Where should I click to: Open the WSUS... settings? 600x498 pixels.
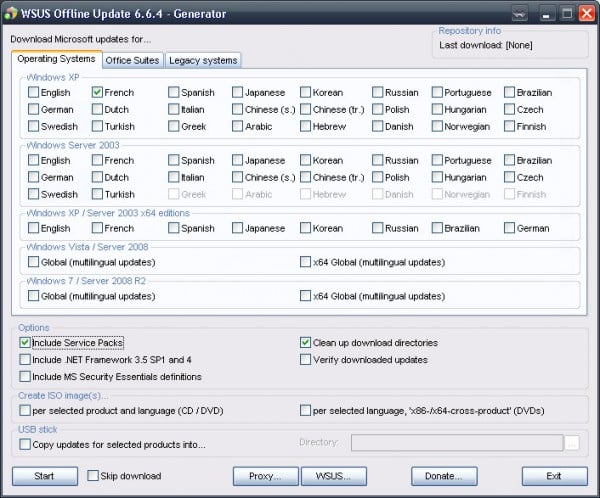(334, 476)
